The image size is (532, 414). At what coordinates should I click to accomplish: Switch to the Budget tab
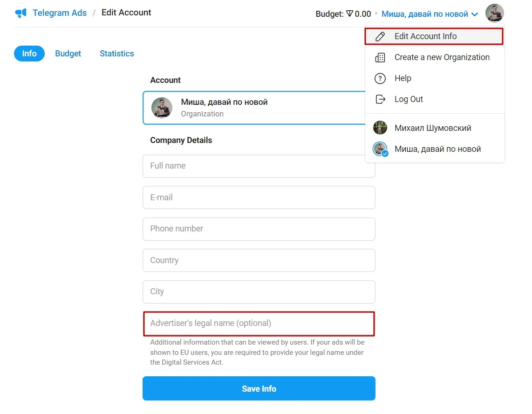pyautogui.click(x=68, y=54)
